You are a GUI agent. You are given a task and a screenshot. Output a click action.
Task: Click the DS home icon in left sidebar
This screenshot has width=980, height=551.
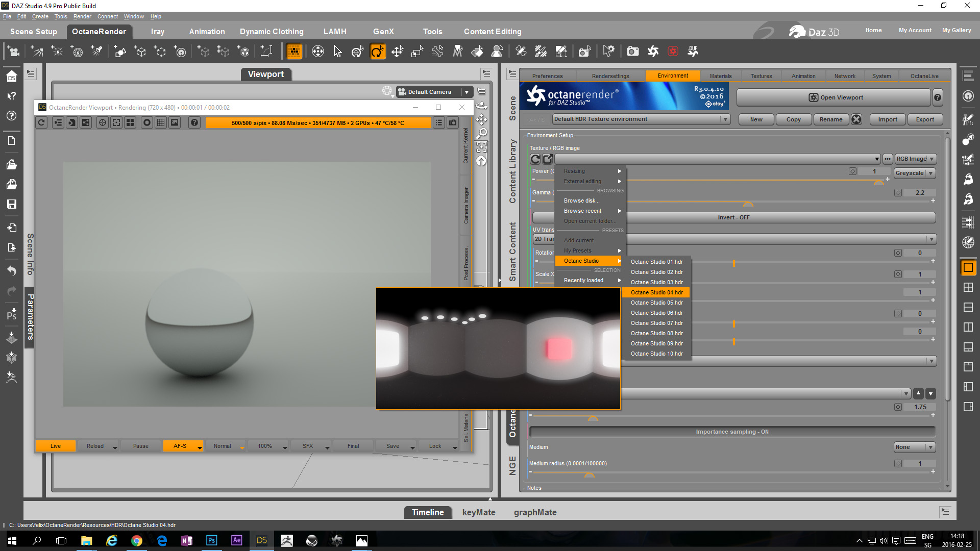click(11, 77)
